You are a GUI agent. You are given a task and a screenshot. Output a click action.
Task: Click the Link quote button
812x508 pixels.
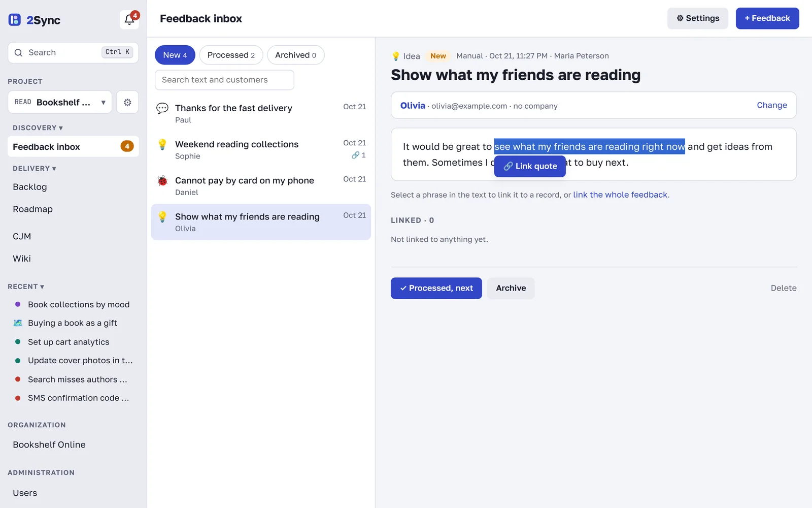530,166
